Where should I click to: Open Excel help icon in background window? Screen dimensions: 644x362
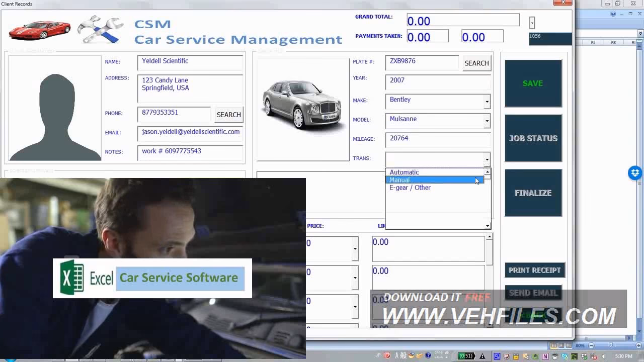coord(613,14)
